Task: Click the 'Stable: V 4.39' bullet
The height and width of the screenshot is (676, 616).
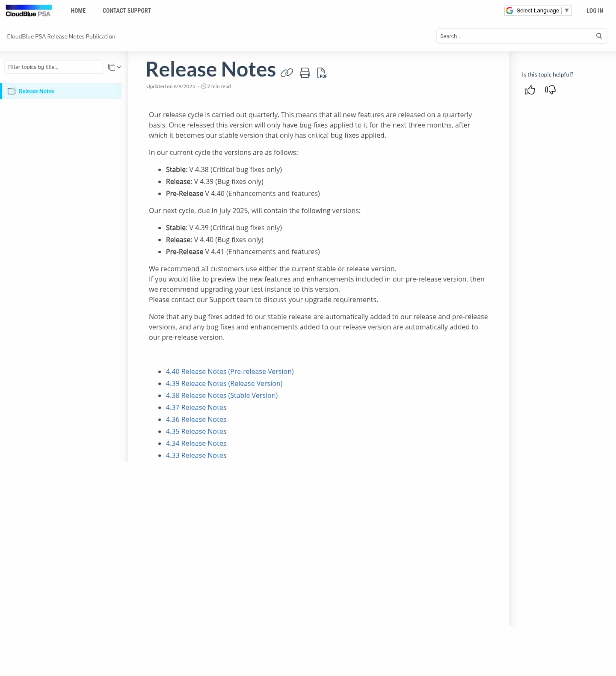Action: pyautogui.click(x=224, y=228)
